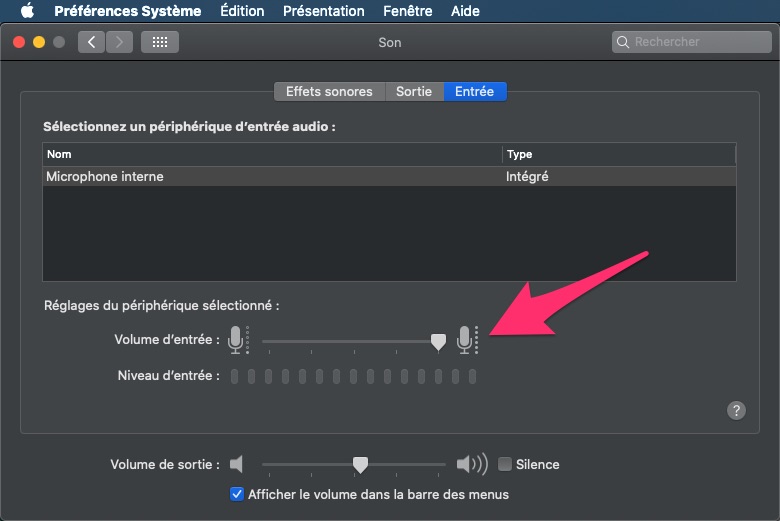Open the Apple menu
The image size is (780, 521).
pos(27,10)
